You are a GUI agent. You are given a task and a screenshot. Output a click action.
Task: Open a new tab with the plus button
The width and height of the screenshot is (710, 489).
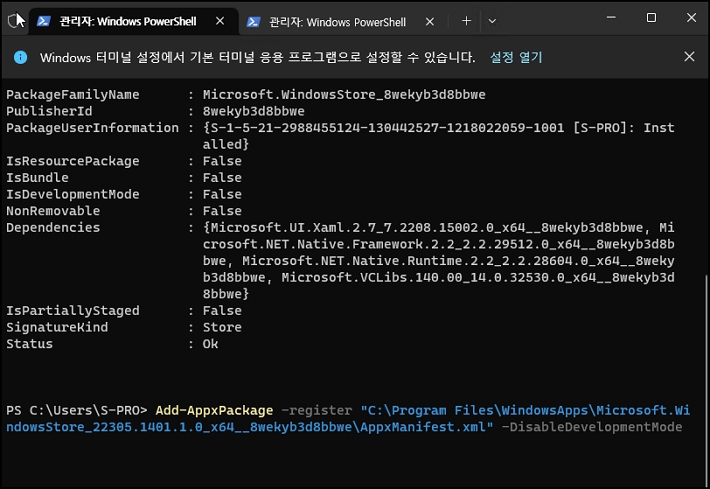pos(466,21)
